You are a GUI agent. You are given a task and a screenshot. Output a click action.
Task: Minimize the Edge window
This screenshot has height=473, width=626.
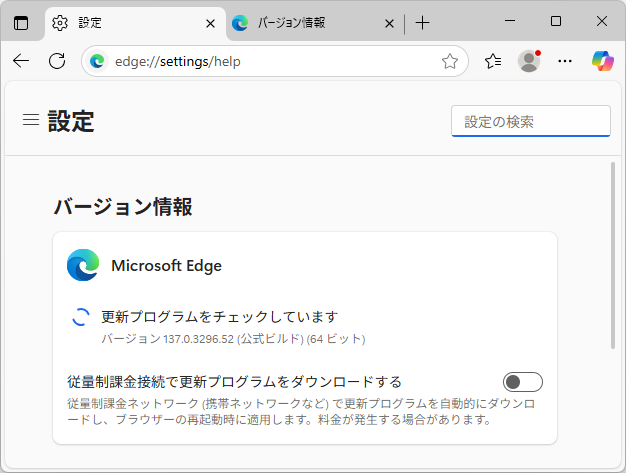[x=510, y=21]
